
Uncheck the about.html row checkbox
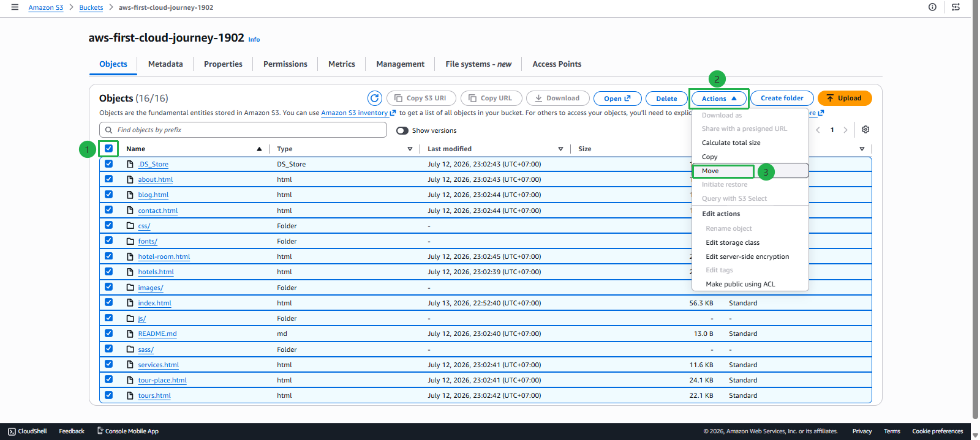(x=108, y=179)
